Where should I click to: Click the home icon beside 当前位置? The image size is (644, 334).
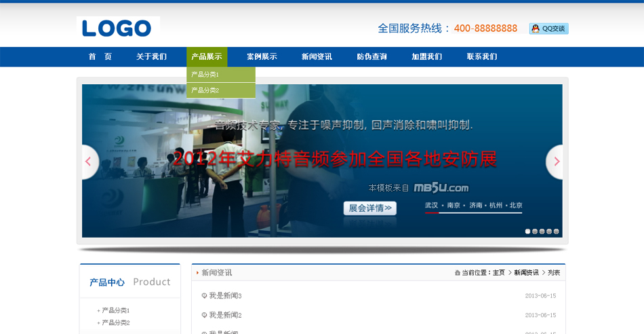coord(458,273)
